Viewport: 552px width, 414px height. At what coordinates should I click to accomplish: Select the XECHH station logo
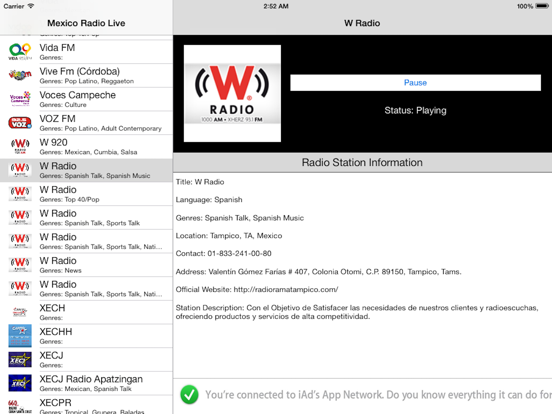pos(20,335)
